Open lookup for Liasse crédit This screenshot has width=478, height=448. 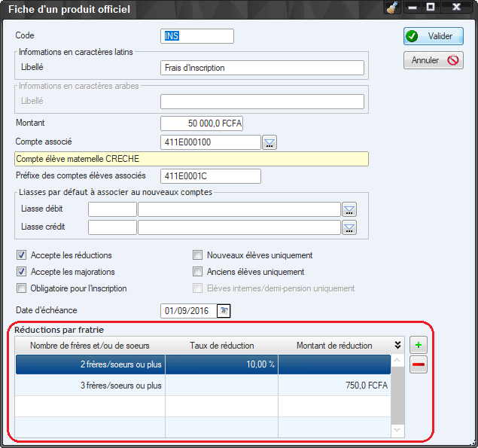pyautogui.click(x=349, y=227)
